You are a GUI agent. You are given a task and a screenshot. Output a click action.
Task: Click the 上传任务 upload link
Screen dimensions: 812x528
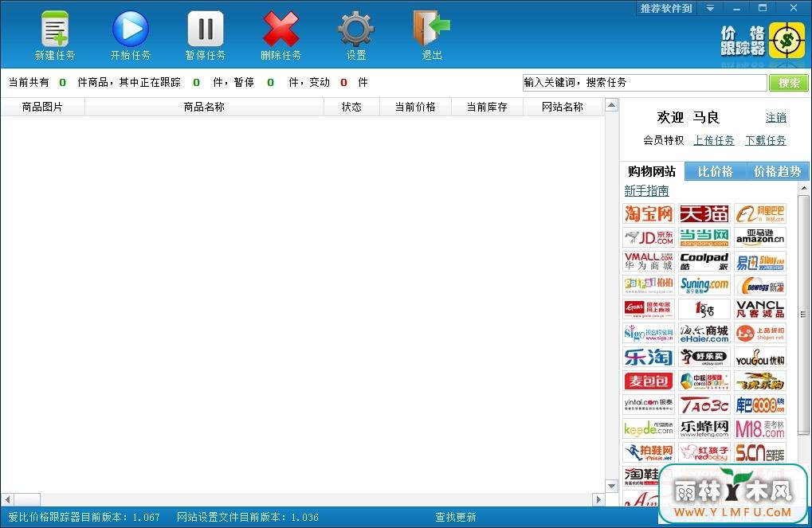[x=714, y=140]
